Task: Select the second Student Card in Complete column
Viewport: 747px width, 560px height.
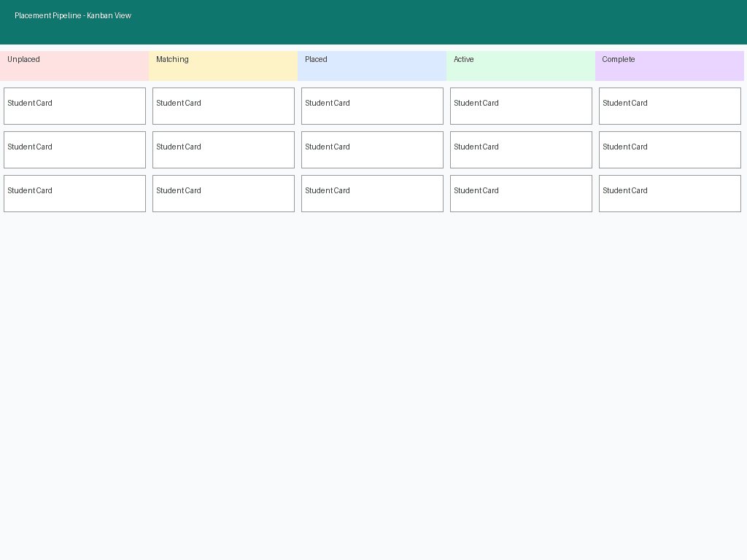Action: pos(670,149)
